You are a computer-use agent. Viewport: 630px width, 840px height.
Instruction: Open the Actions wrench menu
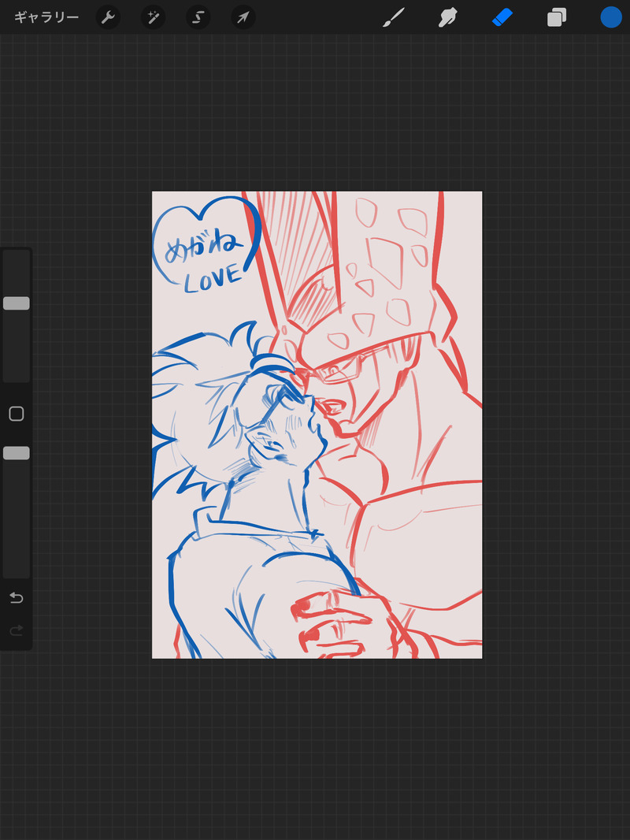(108, 17)
